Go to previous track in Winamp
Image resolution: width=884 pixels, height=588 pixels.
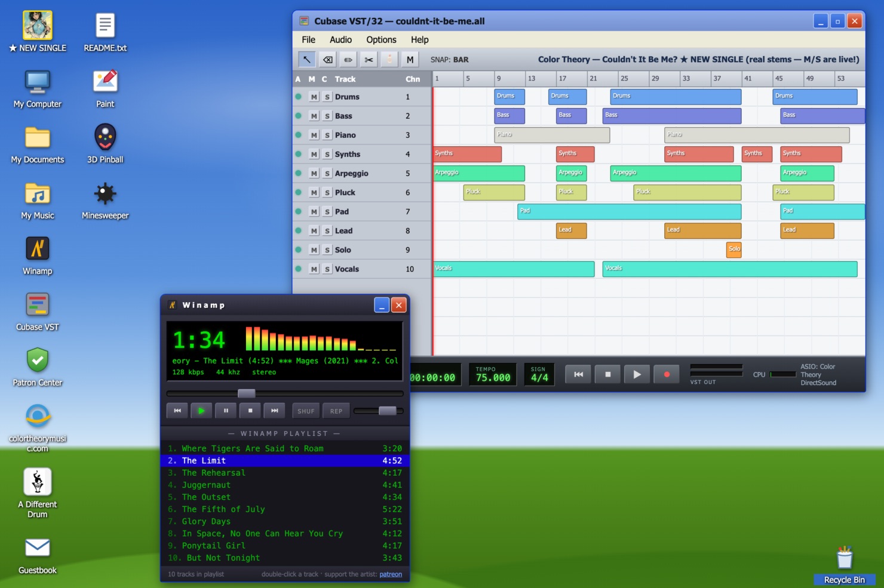(177, 411)
